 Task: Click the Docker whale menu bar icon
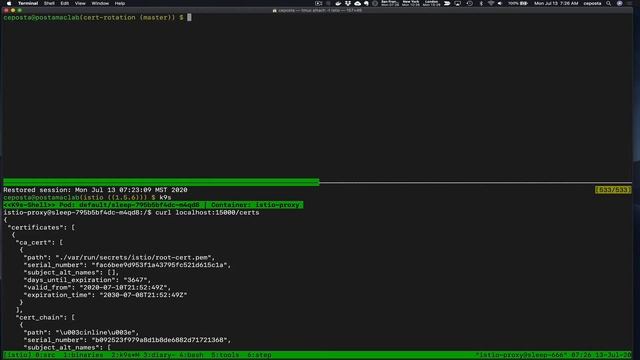[338, 3]
